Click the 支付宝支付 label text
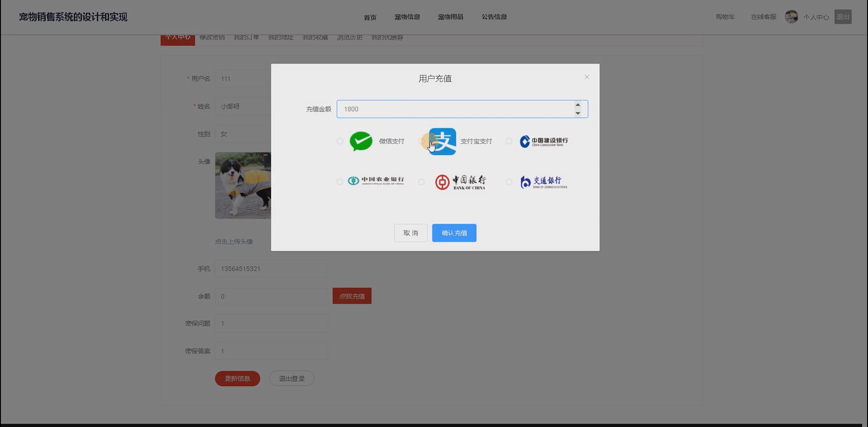 coord(476,141)
